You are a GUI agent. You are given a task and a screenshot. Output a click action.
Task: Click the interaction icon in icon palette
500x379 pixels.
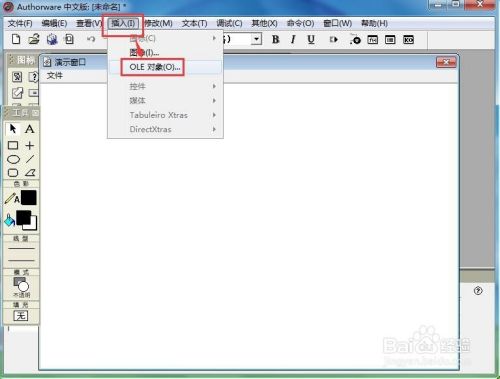(x=17, y=77)
